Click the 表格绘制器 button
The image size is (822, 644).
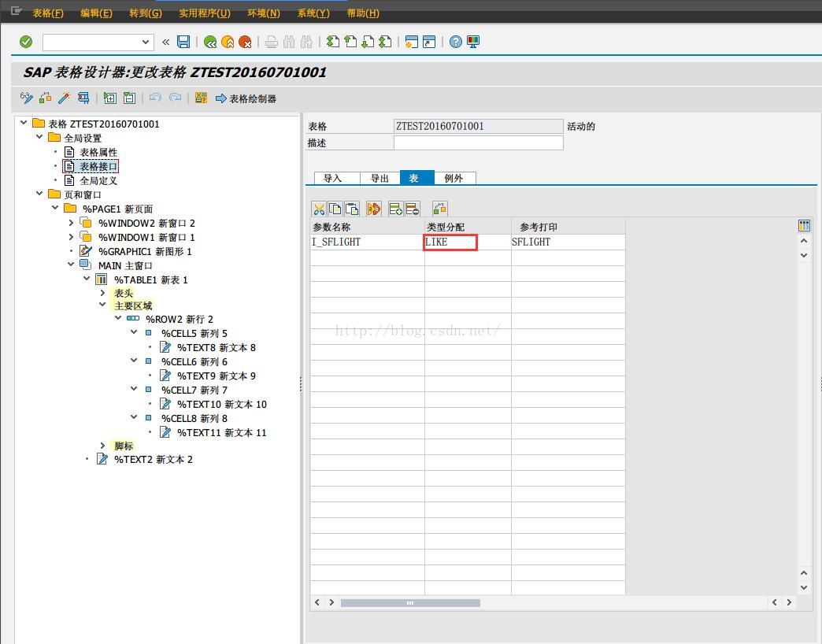pyautogui.click(x=246, y=98)
